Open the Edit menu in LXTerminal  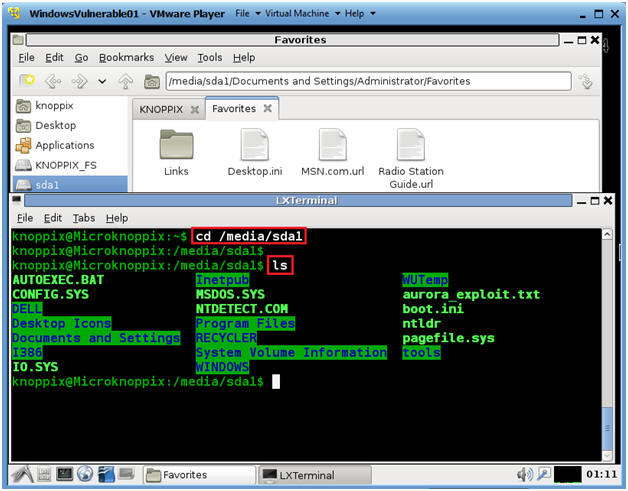pos(52,218)
